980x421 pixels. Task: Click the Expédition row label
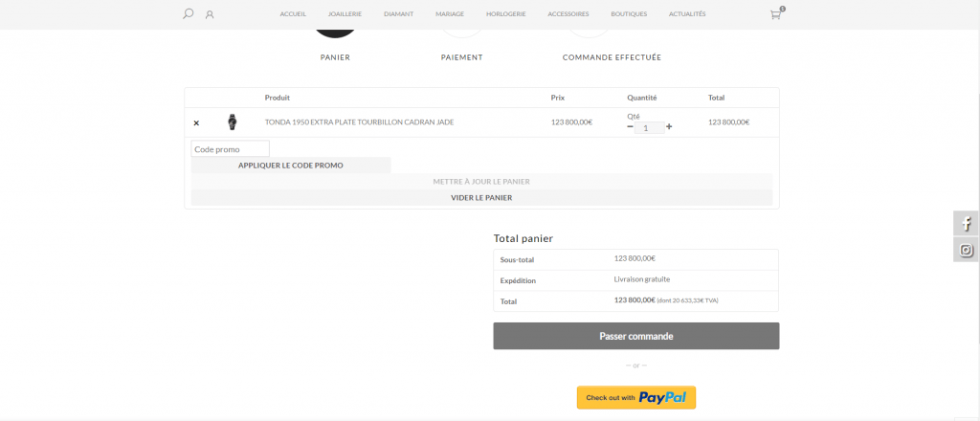tap(518, 281)
